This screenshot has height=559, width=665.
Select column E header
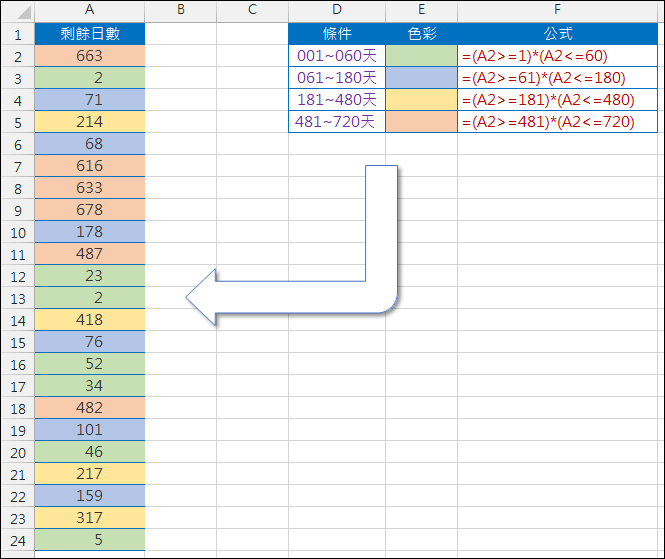click(x=422, y=10)
